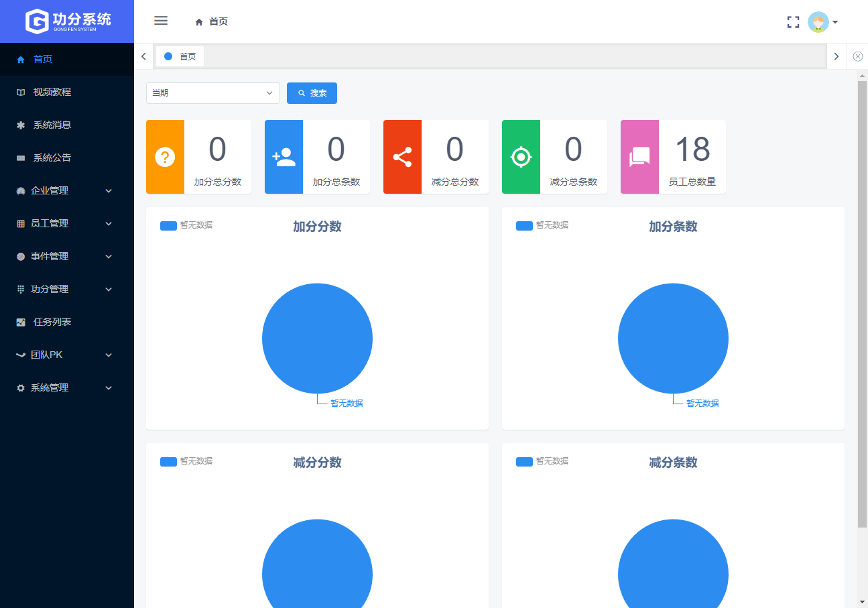
Task: Select 首页 in the sidebar
Action: click(67, 59)
